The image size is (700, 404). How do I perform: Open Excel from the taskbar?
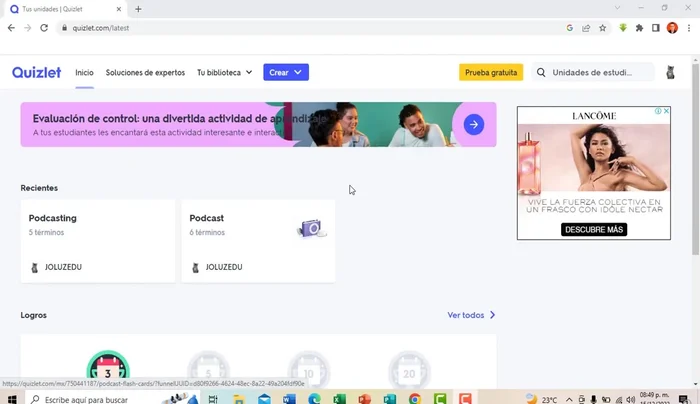click(x=339, y=399)
